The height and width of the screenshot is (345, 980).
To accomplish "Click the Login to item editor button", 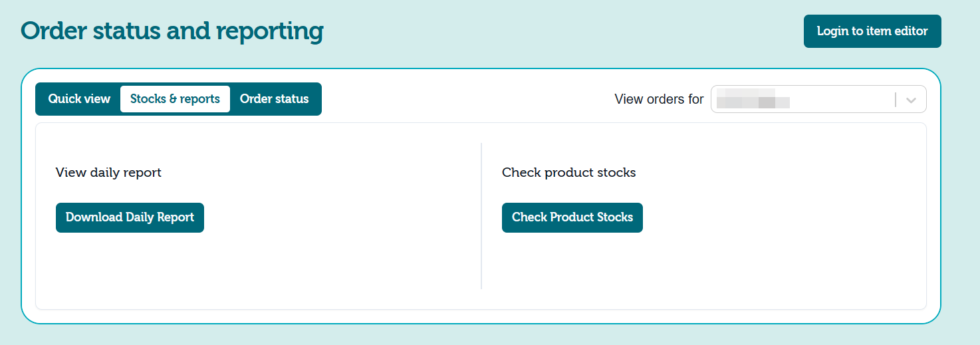I will pos(872,31).
